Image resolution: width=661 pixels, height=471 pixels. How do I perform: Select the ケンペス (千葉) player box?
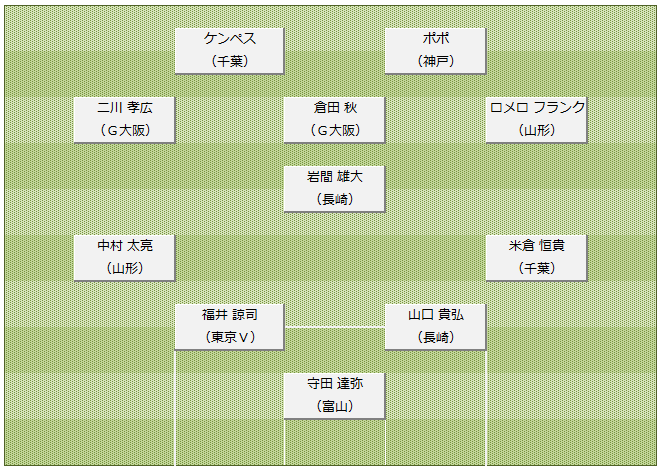pos(229,51)
